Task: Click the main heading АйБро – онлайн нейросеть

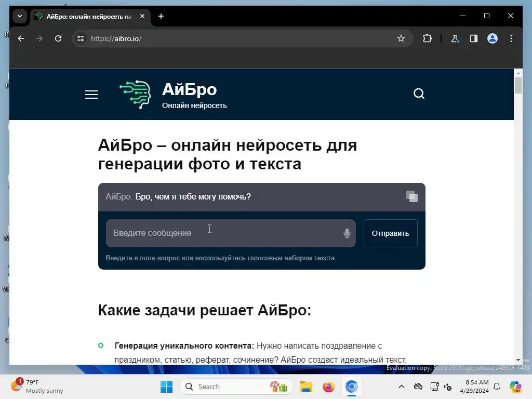Action: [x=228, y=155]
